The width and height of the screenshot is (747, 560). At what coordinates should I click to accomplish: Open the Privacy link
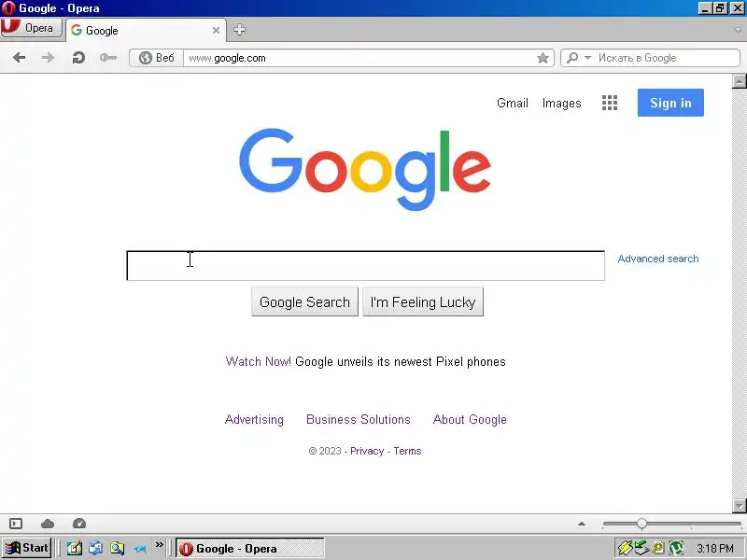point(367,451)
